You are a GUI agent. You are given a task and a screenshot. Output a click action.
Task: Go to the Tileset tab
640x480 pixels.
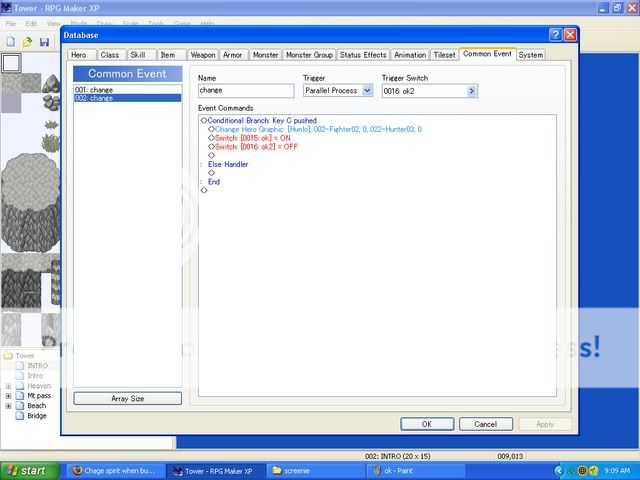point(445,55)
